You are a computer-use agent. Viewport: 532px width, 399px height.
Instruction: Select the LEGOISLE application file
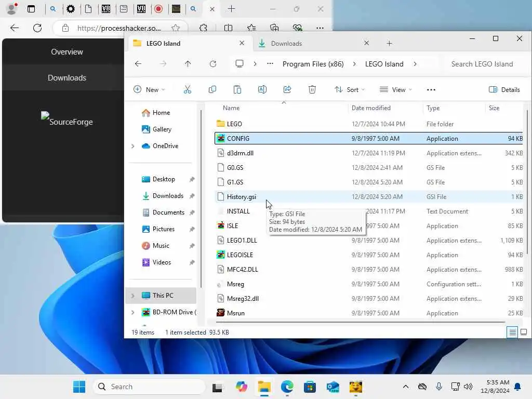(x=368, y=255)
